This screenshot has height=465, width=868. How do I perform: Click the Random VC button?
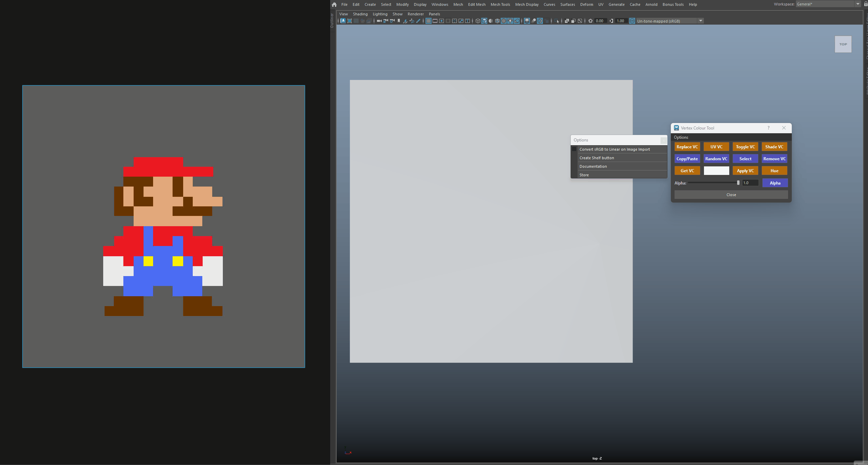pos(716,159)
